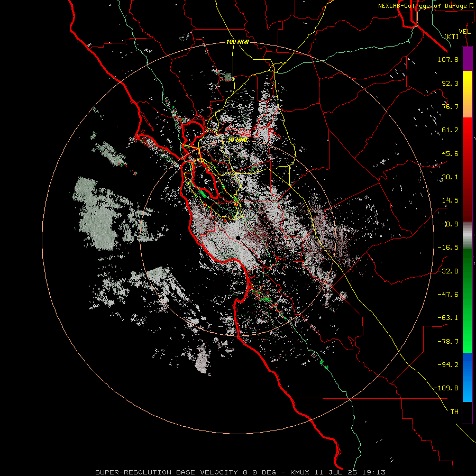Click the gray near-zero color bar segment

coord(467,235)
